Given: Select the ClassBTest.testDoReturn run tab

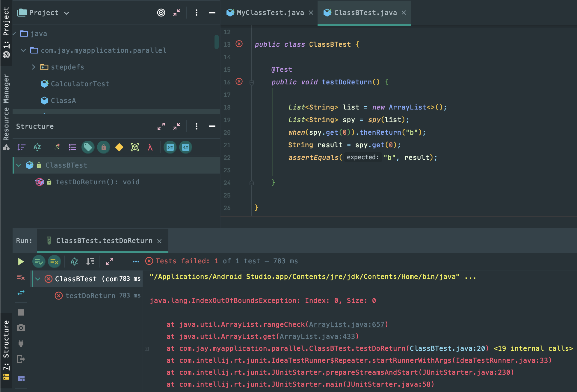Looking at the screenshot, I should (x=104, y=241).
